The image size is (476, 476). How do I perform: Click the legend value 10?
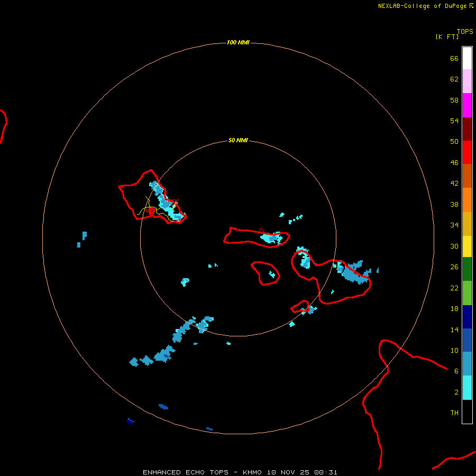click(454, 351)
